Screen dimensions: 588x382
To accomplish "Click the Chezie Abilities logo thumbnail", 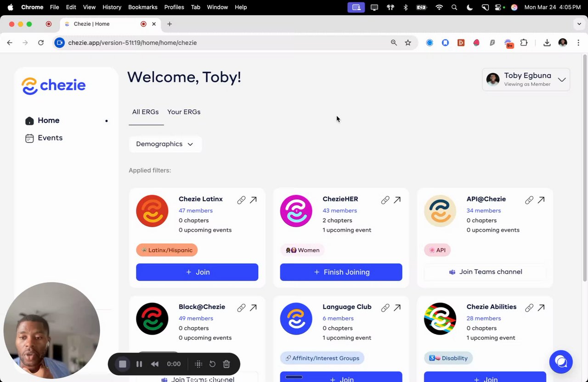I will [x=440, y=319].
